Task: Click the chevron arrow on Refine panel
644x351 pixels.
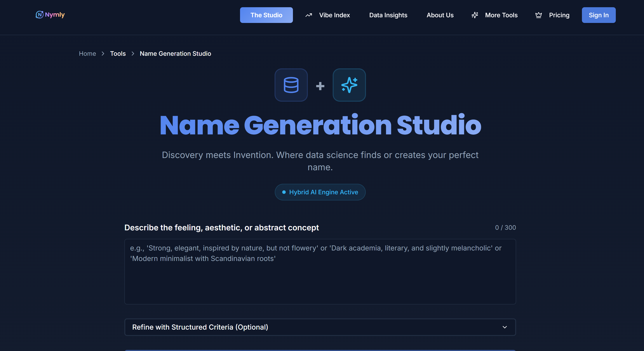Action: (505, 327)
